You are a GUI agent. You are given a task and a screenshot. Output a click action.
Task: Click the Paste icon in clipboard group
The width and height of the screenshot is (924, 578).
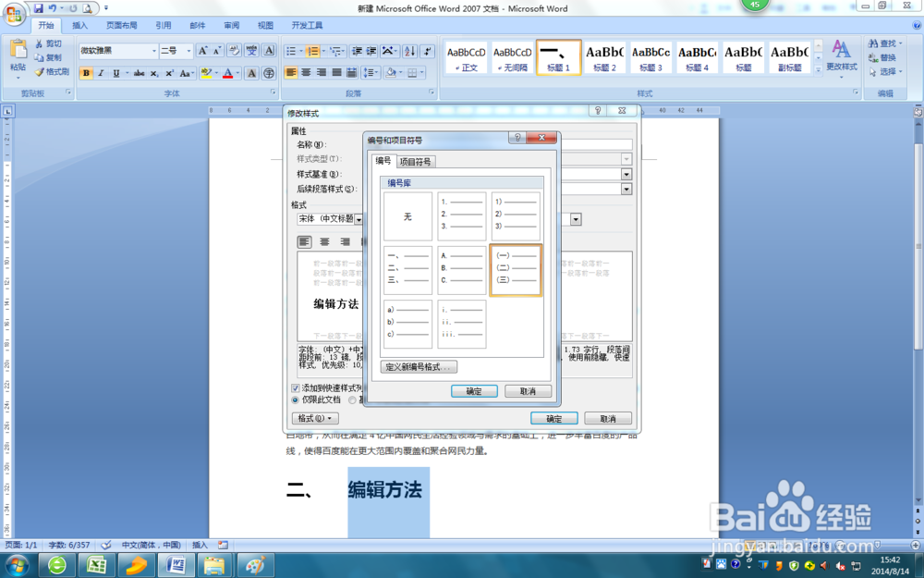click(x=18, y=50)
